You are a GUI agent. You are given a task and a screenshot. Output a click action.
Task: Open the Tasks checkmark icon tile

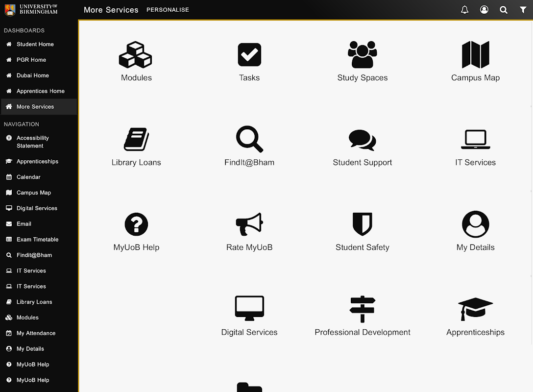tap(249, 55)
